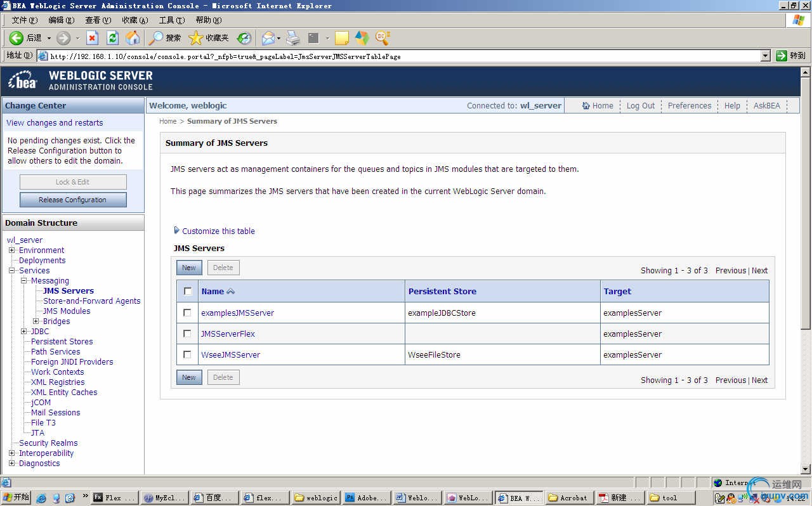
Task: Expand the JDBC tree node
Action: (24, 332)
